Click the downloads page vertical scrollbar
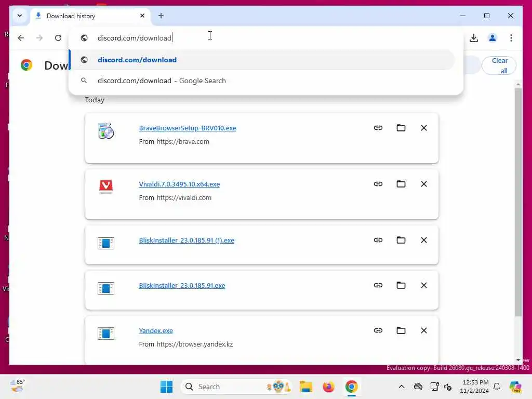The image size is (532, 399). tap(518, 202)
